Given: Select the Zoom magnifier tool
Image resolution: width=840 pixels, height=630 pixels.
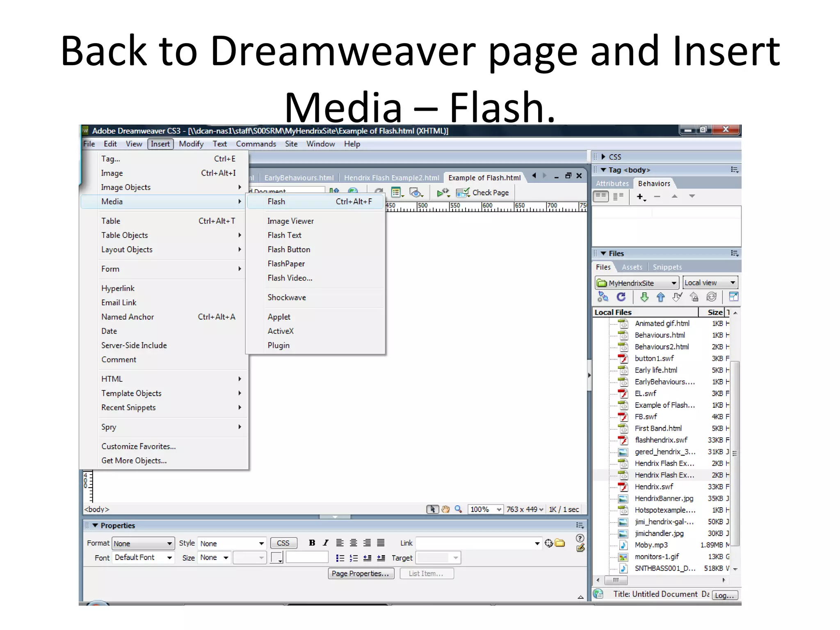Looking at the screenshot, I should coord(459,509).
